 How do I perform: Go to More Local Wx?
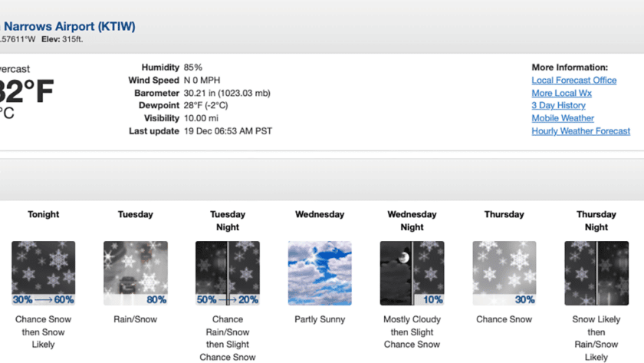[x=561, y=93]
